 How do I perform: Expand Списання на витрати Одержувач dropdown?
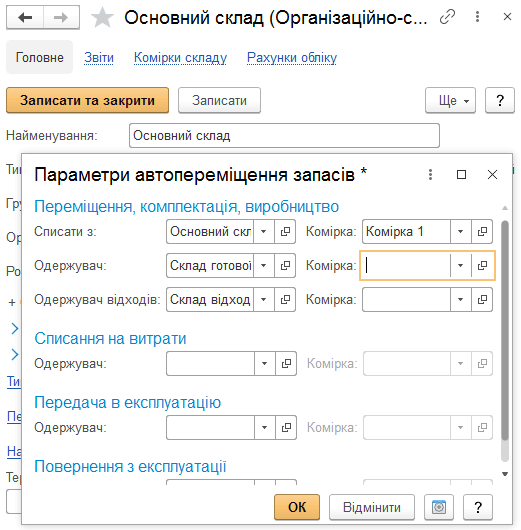click(265, 364)
